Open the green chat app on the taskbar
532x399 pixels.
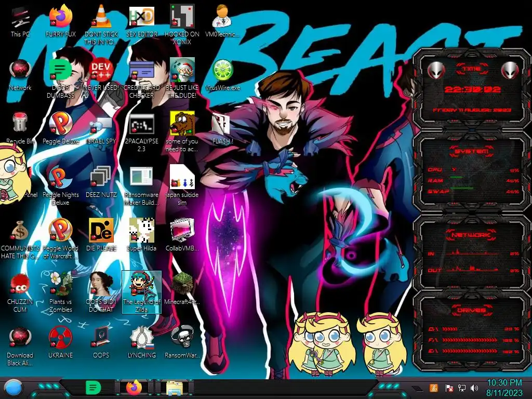(92, 388)
